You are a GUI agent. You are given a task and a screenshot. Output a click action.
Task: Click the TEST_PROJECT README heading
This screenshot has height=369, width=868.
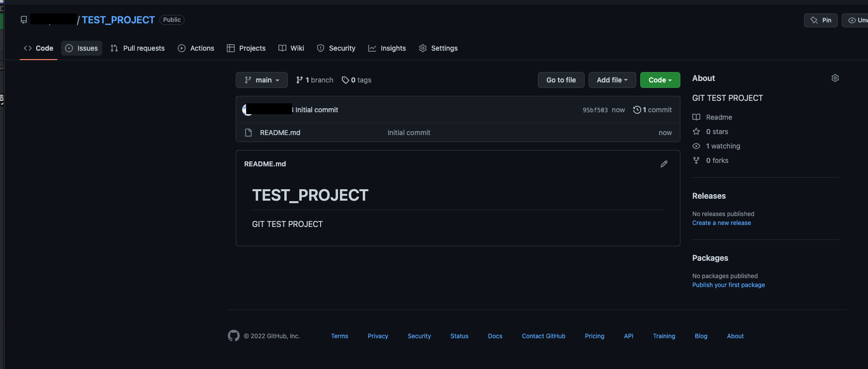pos(310,195)
